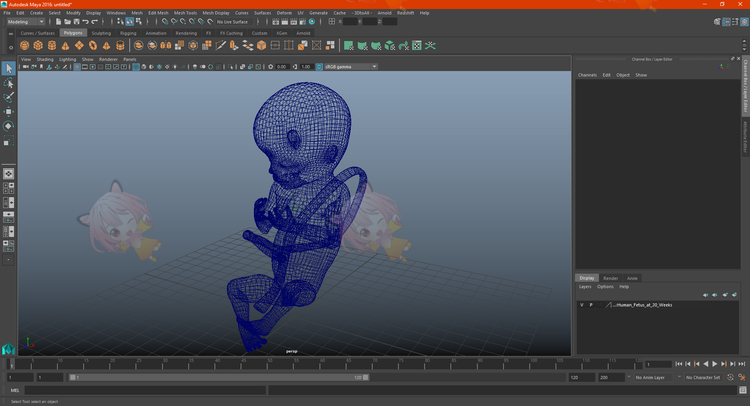Create a new empty display layer
The image size is (750, 406).
click(725, 295)
